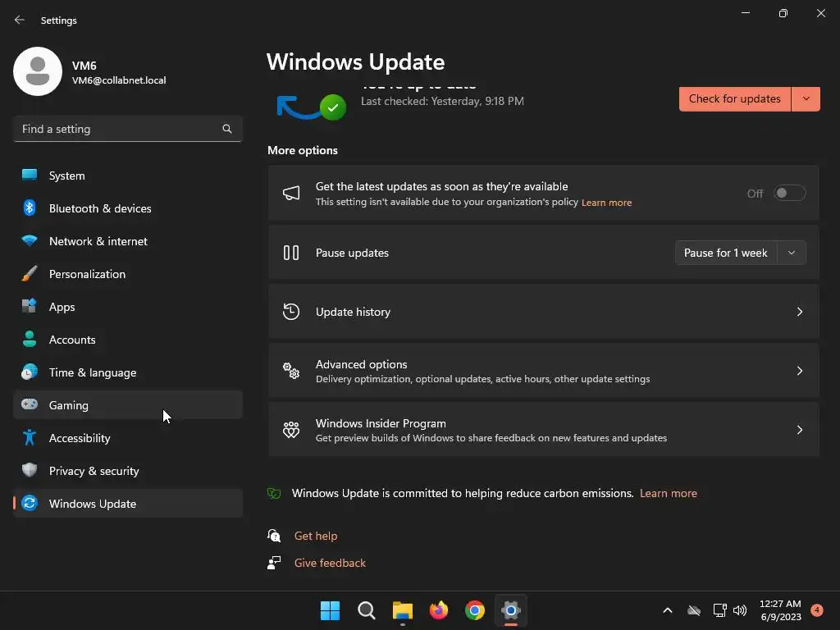This screenshot has height=630, width=840.
Task: Click the Advanced options gears icon
Action: tap(291, 371)
